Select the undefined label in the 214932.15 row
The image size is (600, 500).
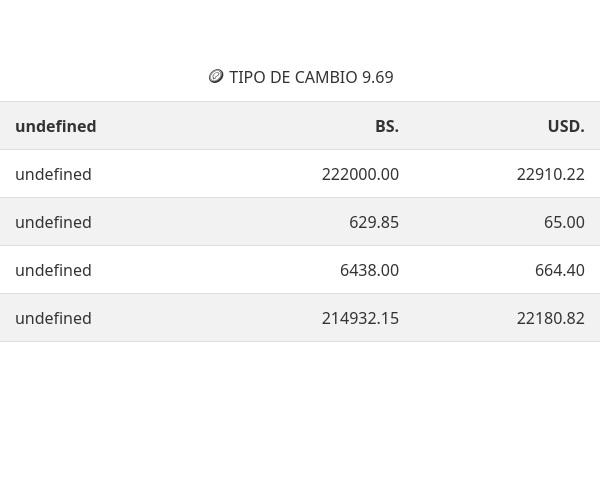tap(53, 318)
